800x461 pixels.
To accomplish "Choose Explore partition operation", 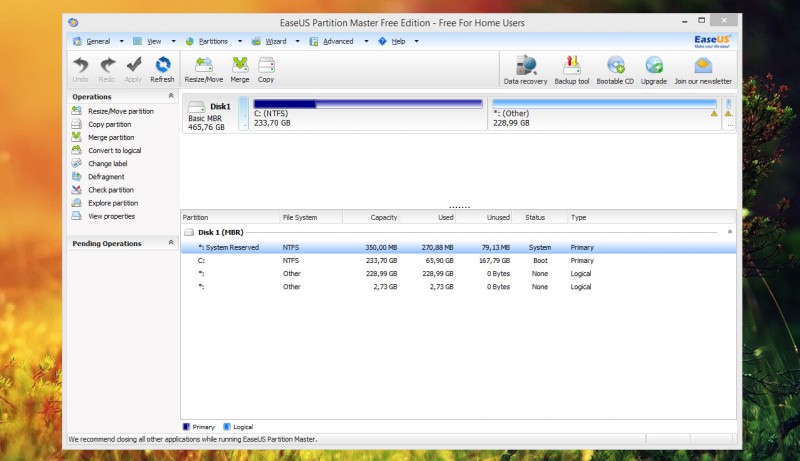I will click(x=113, y=203).
